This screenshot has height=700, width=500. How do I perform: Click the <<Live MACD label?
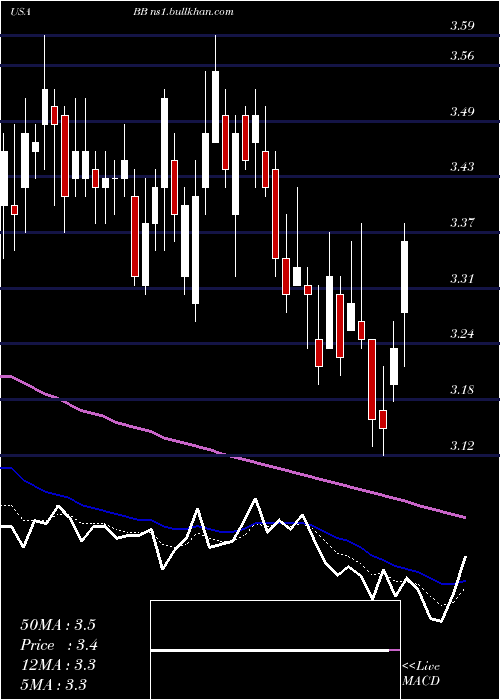point(421,673)
